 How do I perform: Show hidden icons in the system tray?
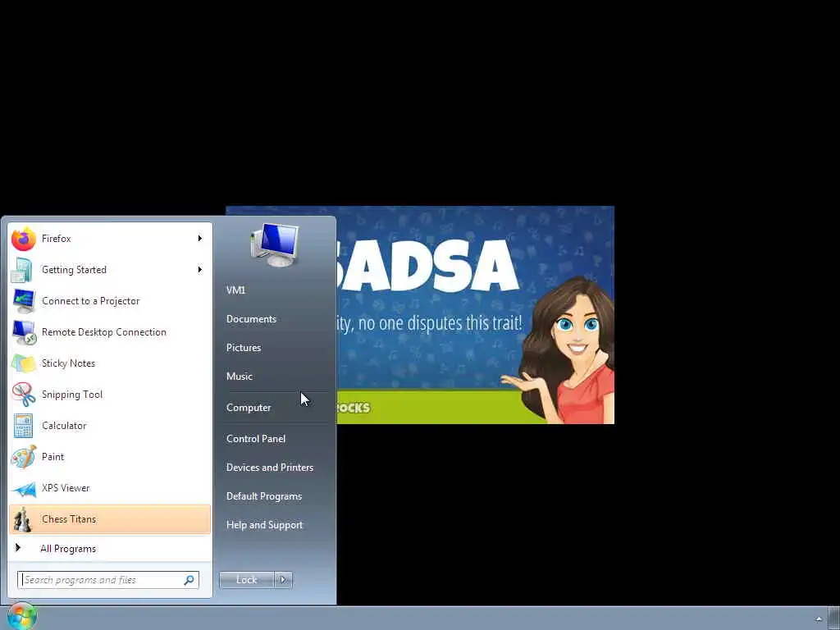pos(819,619)
